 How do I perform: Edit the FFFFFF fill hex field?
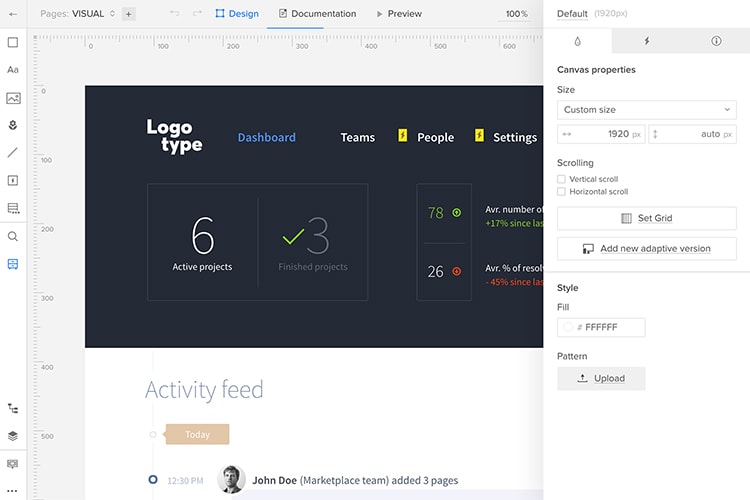coord(601,327)
